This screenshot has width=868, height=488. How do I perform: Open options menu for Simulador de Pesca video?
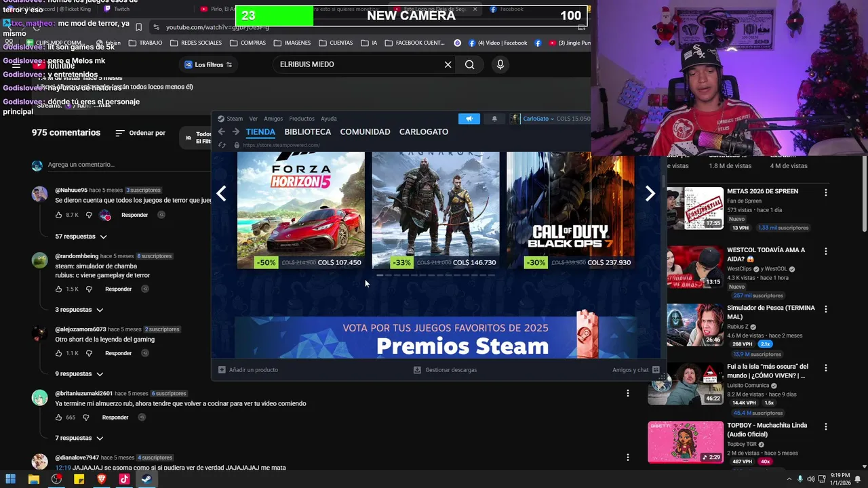[x=825, y=309]
